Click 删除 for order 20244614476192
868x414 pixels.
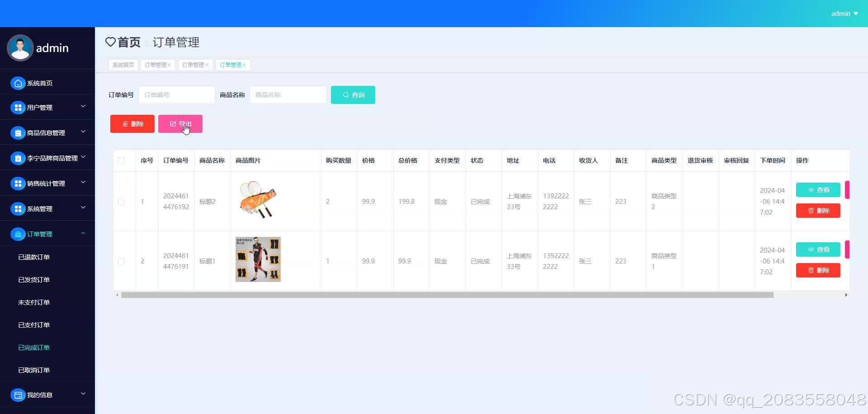pos(818,211)
